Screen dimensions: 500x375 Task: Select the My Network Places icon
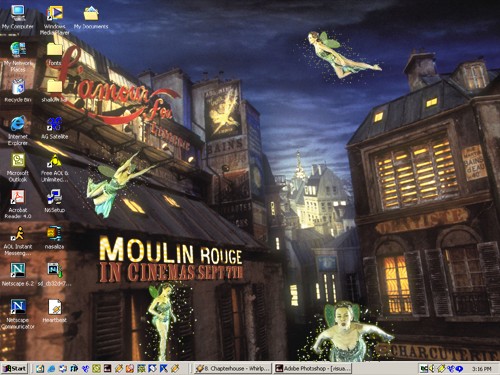(18, 57)
